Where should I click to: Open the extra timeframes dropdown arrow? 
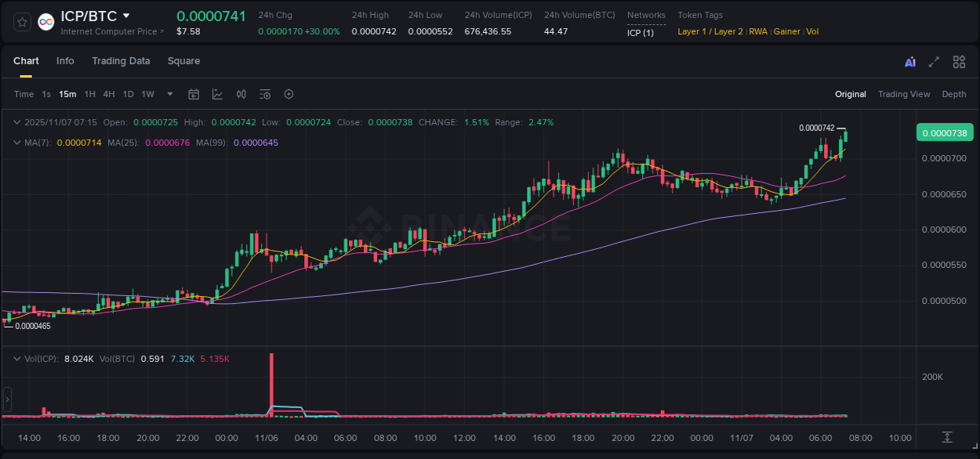(x=169, y=94)
